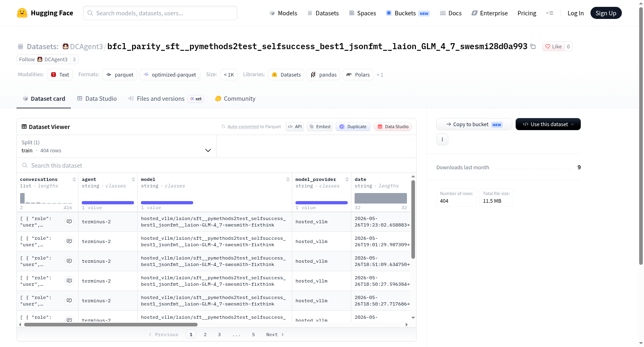Expand the train split selector
Screen dimensions: 644x347
point(116,146)
